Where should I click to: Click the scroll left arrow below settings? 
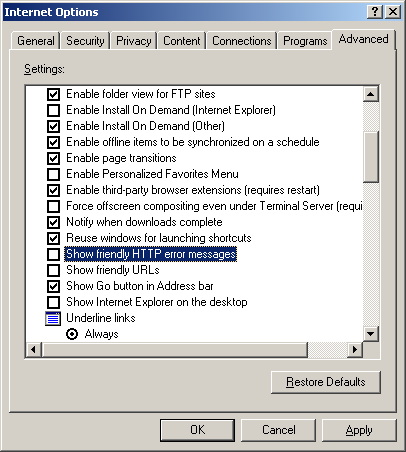tap(34, 350)
